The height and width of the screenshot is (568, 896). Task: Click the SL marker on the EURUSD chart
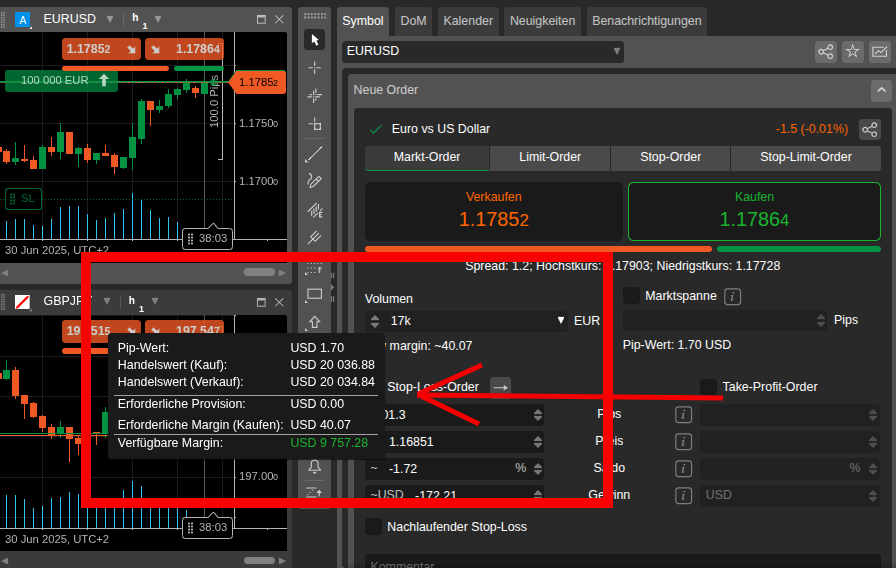click(x=23, y=199)
